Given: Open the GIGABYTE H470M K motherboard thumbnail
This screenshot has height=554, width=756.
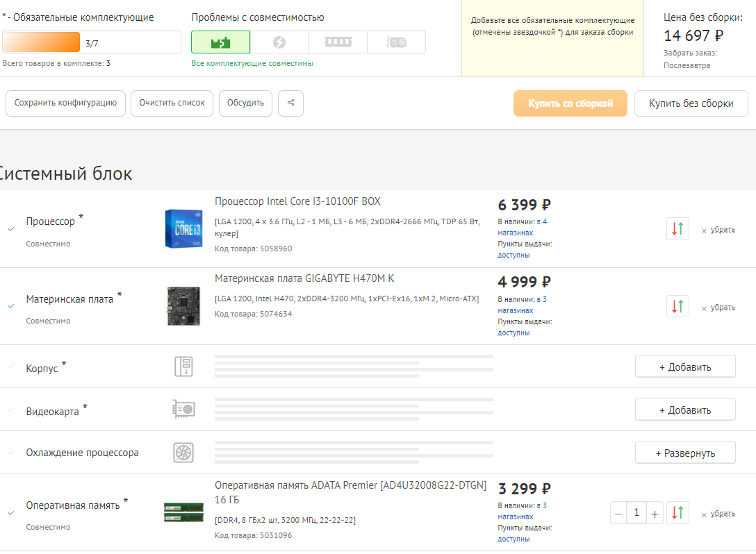Looking at the screenshot, I should [183, 306].
